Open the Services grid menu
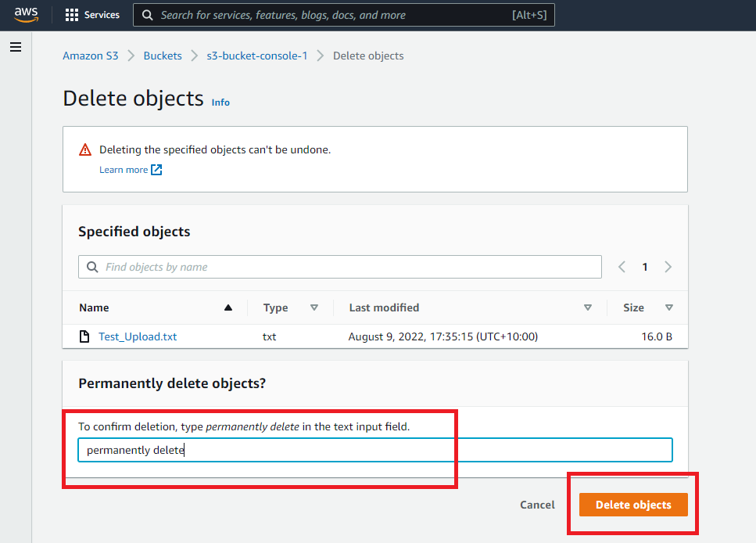Viewport: 756px width, 543px height. coord(71,15)
